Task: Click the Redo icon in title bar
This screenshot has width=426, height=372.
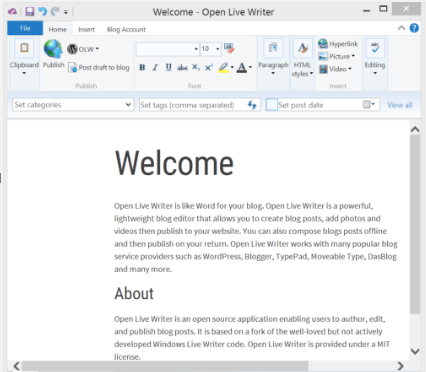Action: click(x=55, y=12)
